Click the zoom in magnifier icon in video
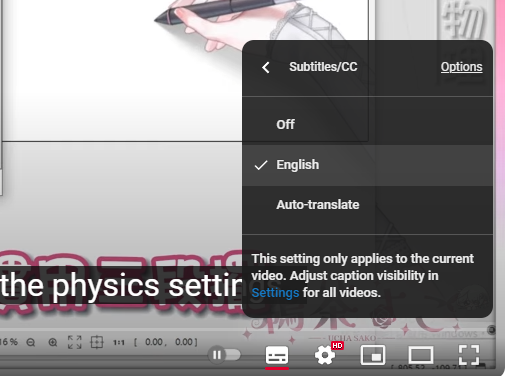Screen dimensions: 505x376 pos(53,342)
